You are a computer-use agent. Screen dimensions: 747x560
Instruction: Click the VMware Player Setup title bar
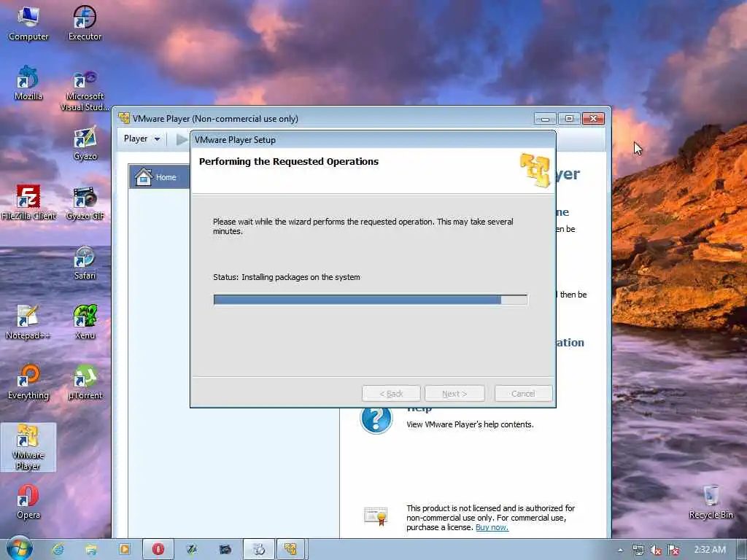(373, 139)
